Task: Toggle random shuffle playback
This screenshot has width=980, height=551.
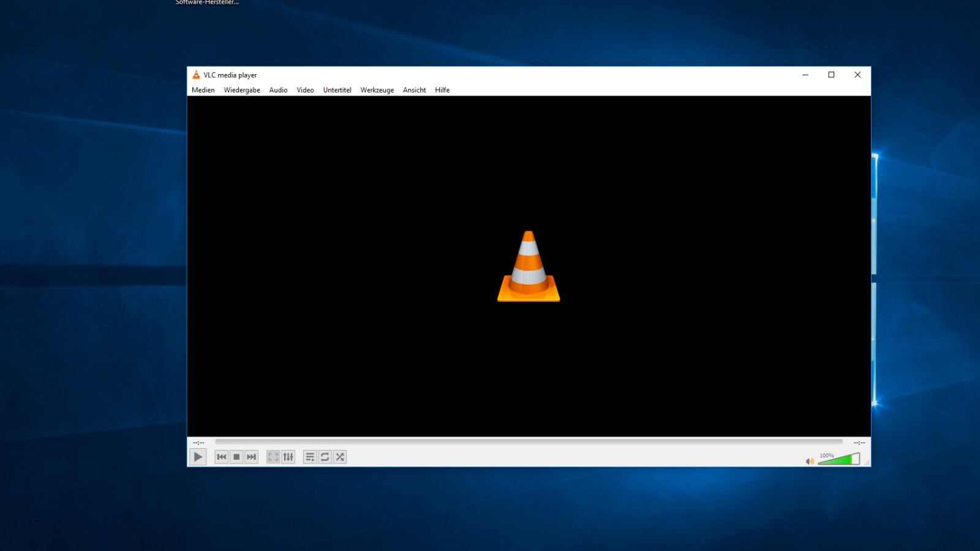Action: [x=340, y=457]
